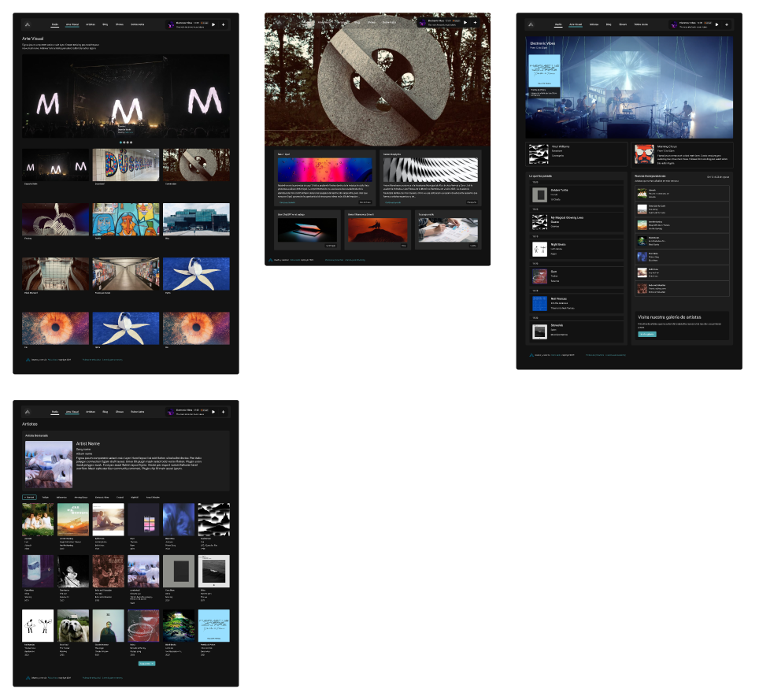Click the site logo in the top navigation bar
The image size is (759, 700).
[x=27, y=24]
